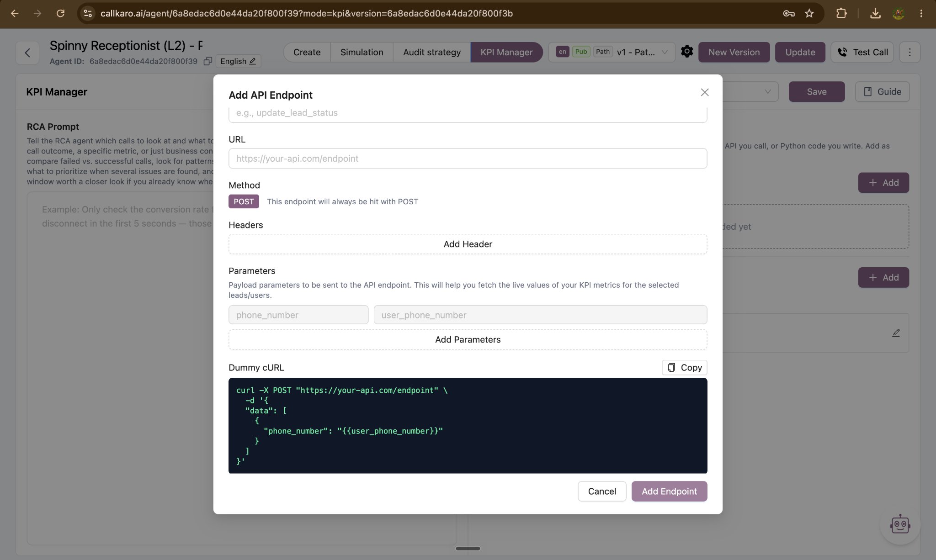Switch to the Create tab

pos(307,52)
